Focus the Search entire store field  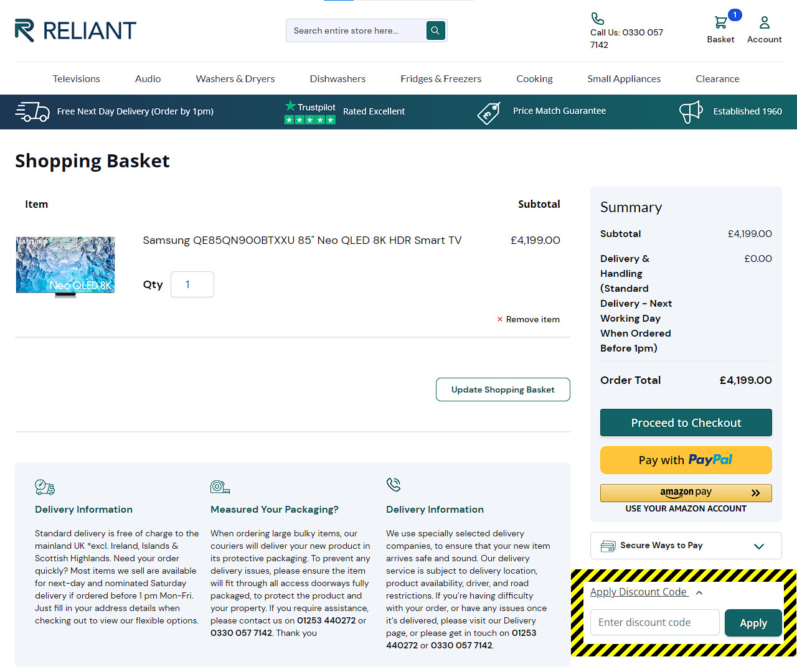[356, 30]
